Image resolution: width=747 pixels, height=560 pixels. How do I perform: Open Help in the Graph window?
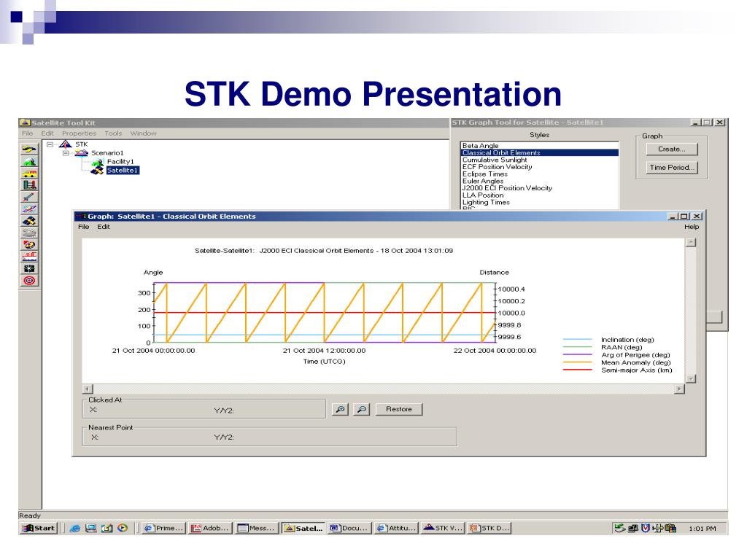coord(692,227)
